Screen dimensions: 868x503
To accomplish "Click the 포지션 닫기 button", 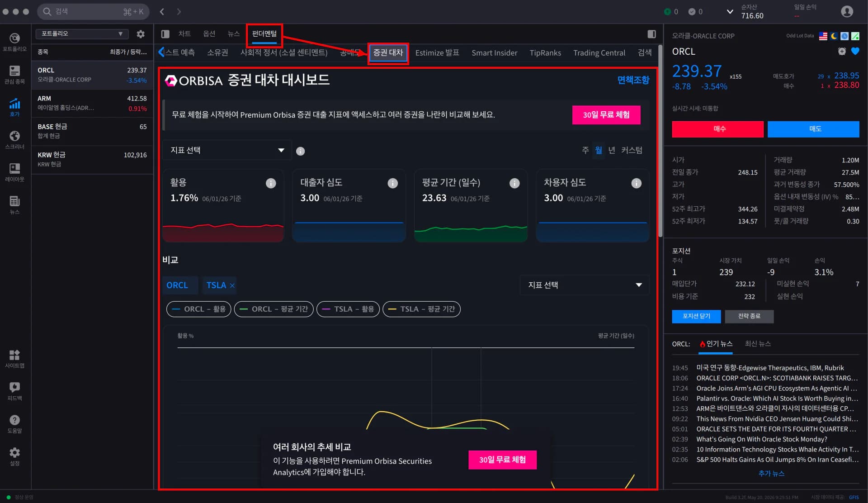I will click(696, 316).
